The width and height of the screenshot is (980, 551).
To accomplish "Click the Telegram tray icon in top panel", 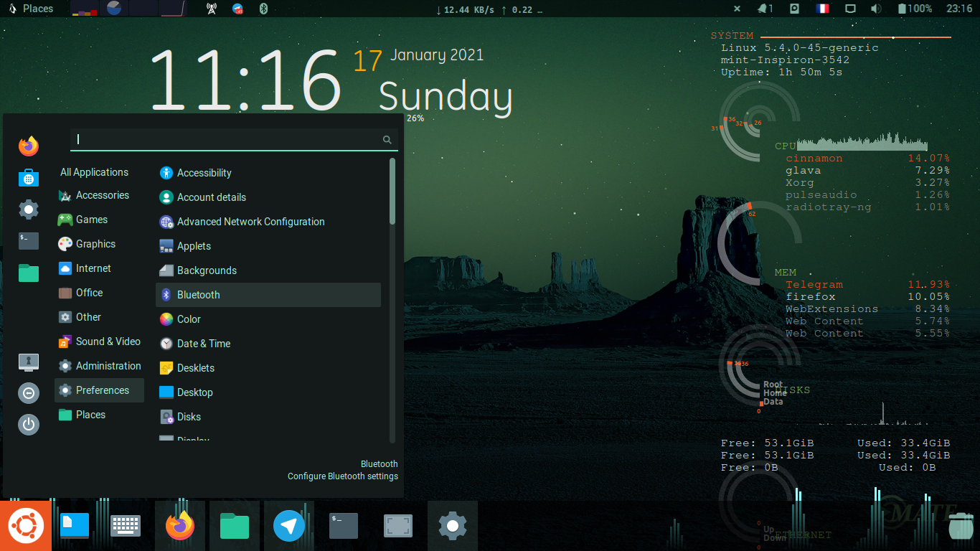I will (x=237, y=9).
